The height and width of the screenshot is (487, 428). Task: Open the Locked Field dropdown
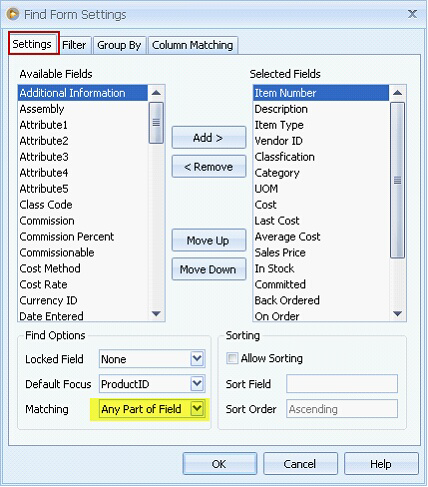coord(197,359)
